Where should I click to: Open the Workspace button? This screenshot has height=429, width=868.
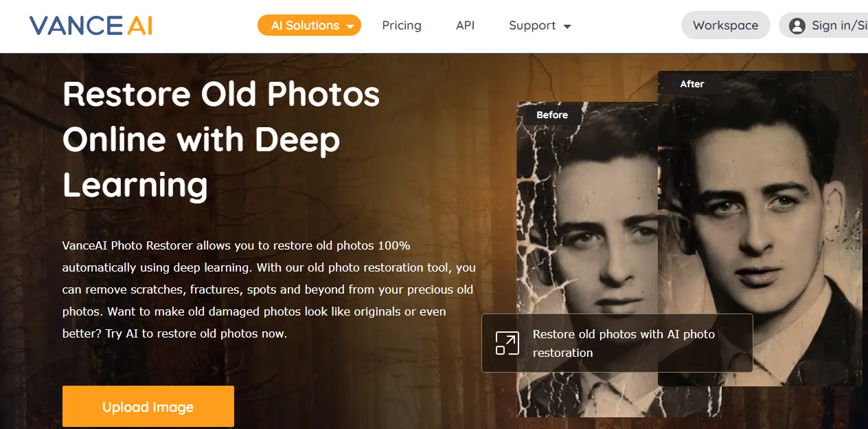725,25
